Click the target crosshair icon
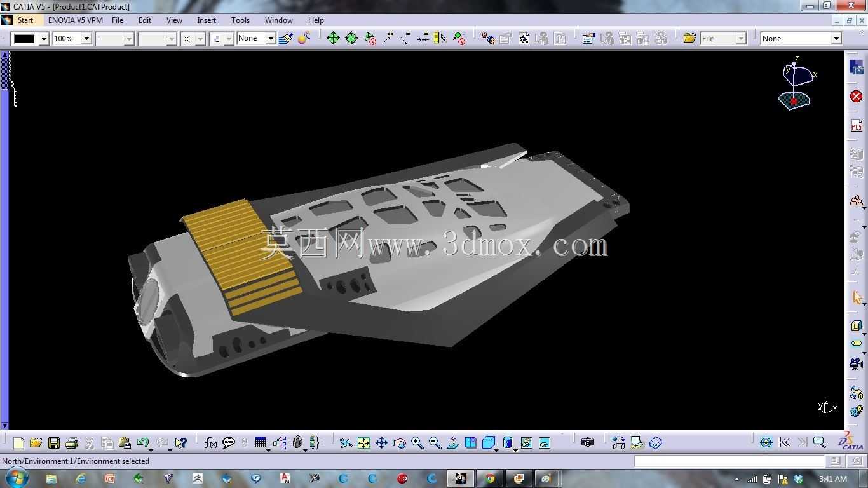The image size is (868, 488). click(766, 443)
